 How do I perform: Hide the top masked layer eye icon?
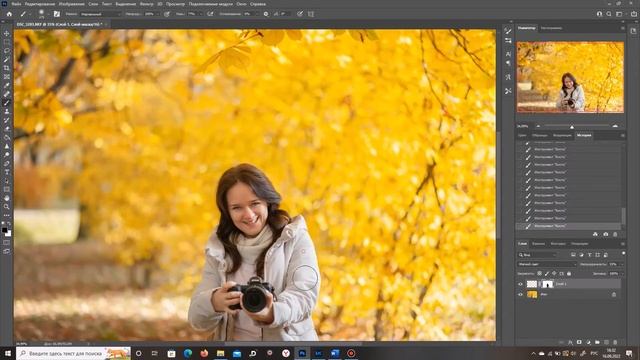pyautogui.click(x=520, y=284)
